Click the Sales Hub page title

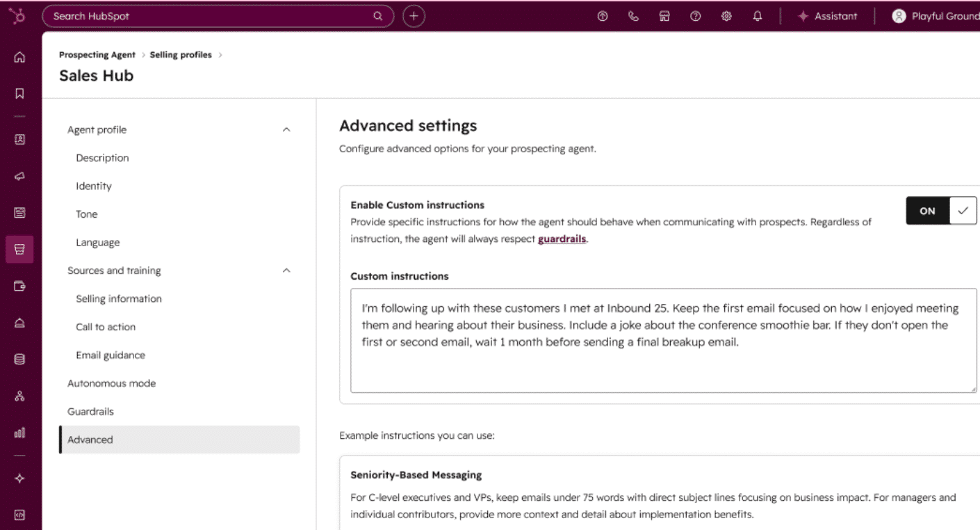pyautogui.click(x=96, y=76)
